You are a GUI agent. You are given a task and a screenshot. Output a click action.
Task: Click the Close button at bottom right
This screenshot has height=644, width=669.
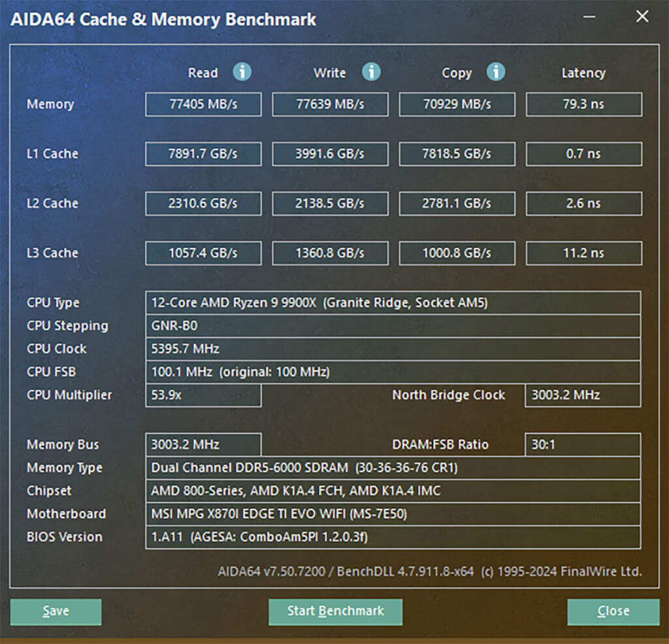[x=612, y=611]
